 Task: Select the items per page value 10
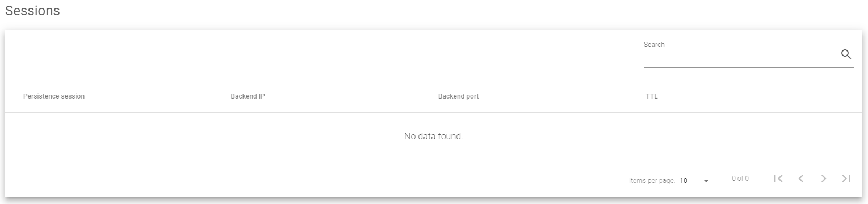[684, 181]
